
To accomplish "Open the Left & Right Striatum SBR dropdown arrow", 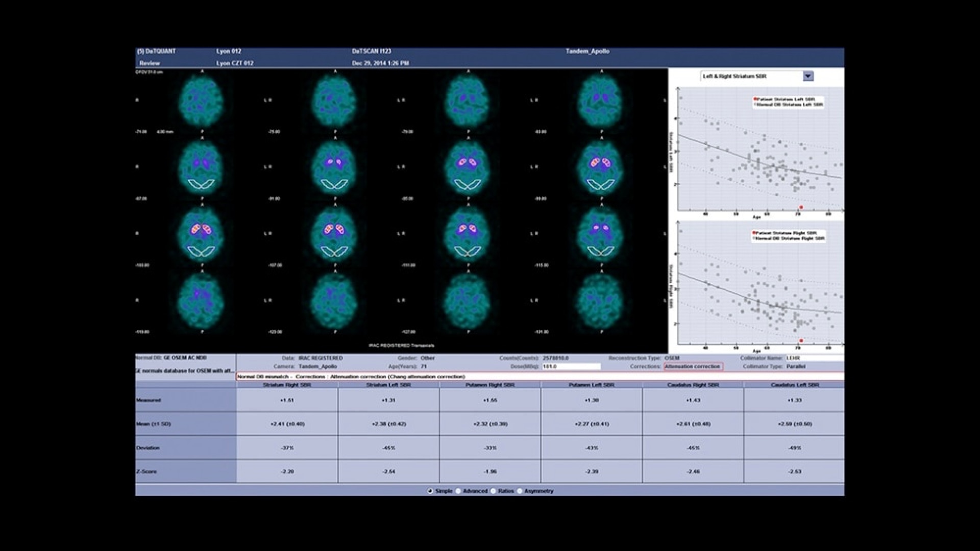I will click(807, 77).
